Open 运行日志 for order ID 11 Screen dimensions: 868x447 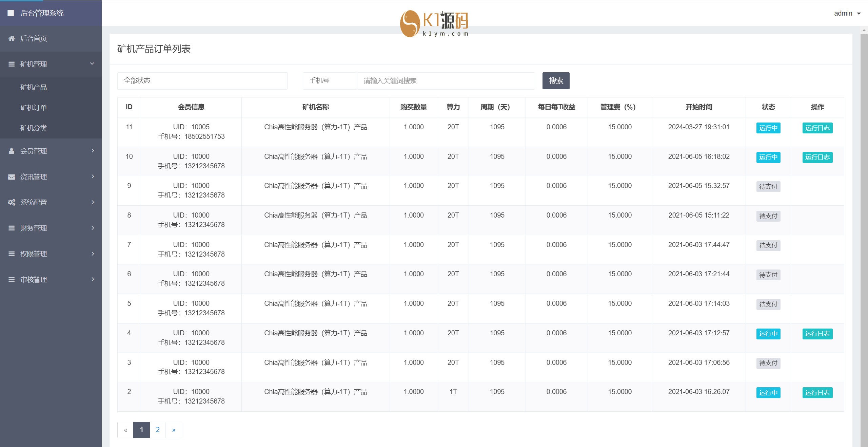(817, 128)
